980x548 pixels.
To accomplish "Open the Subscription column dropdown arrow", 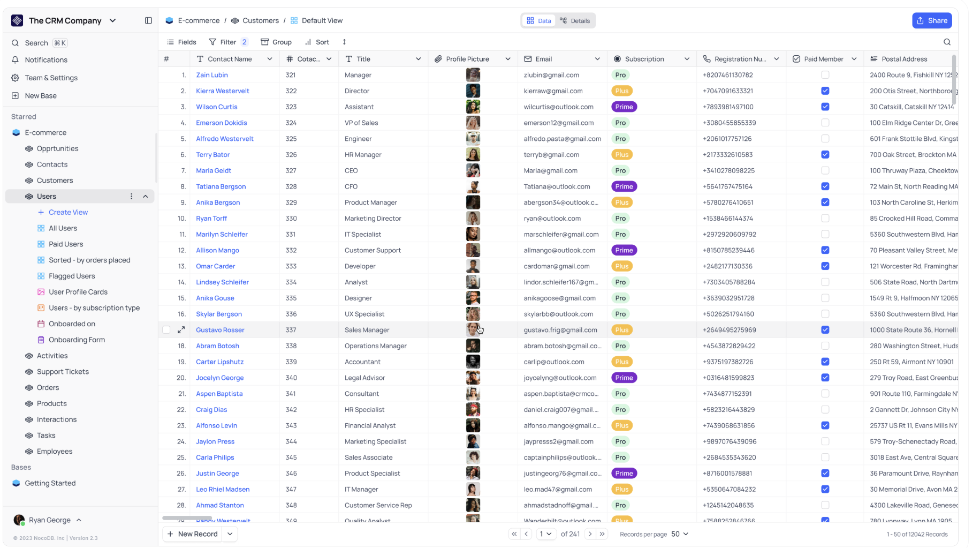I will coord(687,59).
